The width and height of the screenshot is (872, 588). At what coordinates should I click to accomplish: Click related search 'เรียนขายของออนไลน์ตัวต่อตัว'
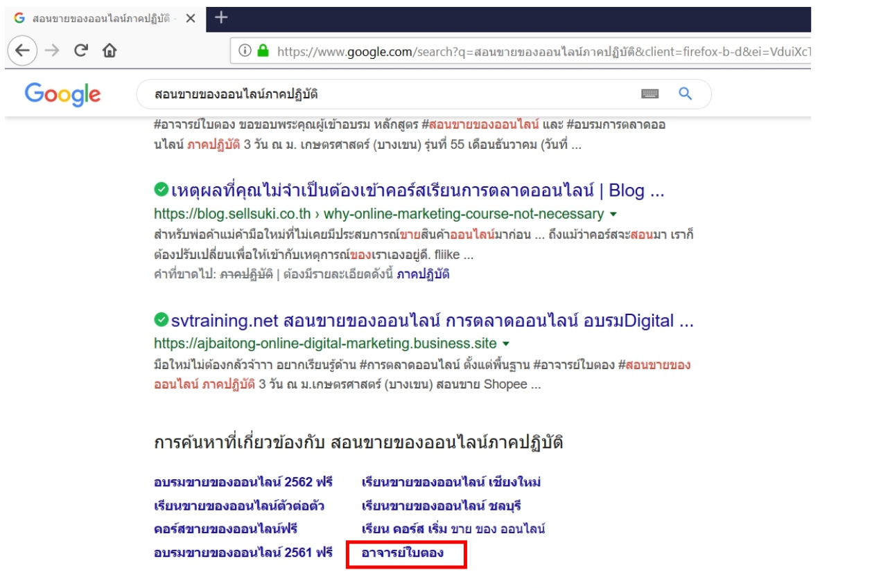point(239,505)
